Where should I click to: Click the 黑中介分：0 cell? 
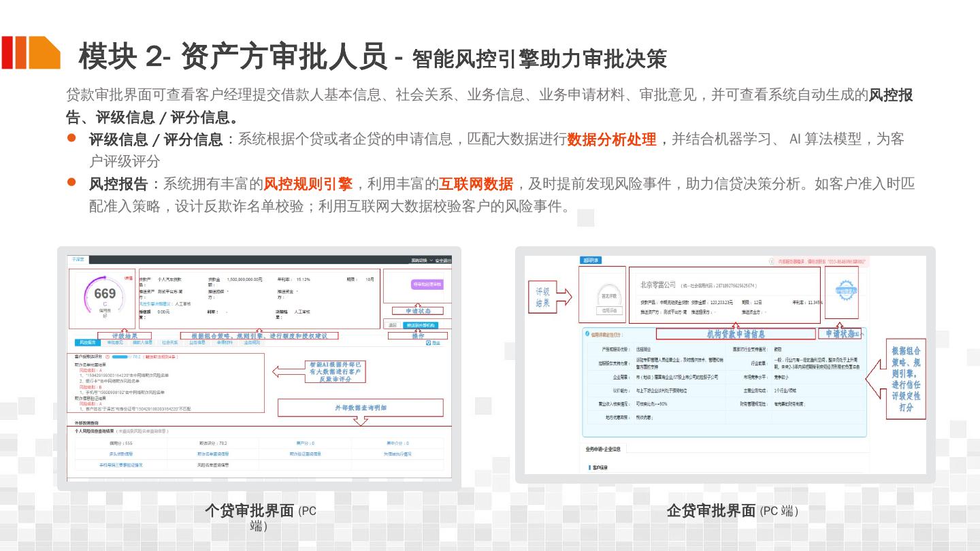(x=397, y=444)
